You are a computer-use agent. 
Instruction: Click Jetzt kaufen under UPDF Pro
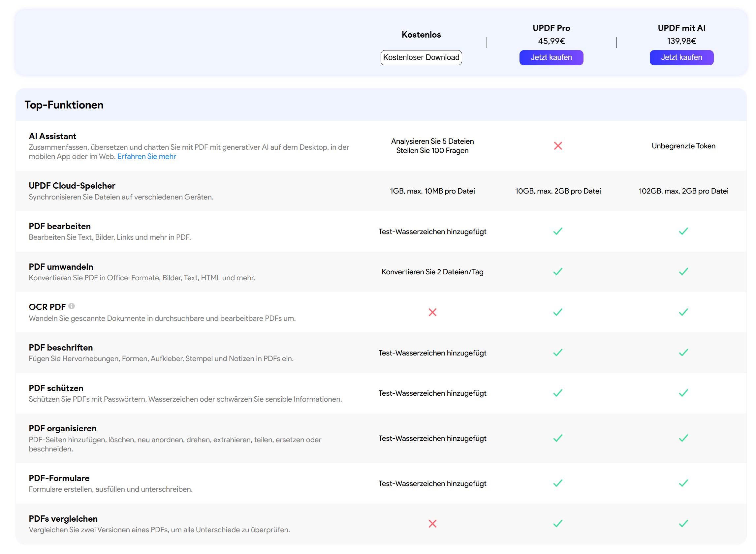(x=551, y=57)
